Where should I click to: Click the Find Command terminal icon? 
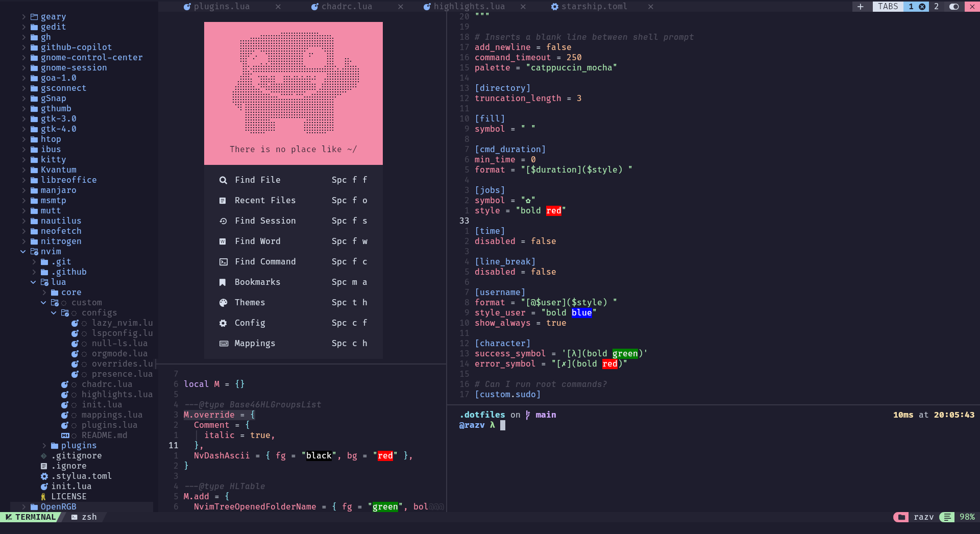coord(223,262)
